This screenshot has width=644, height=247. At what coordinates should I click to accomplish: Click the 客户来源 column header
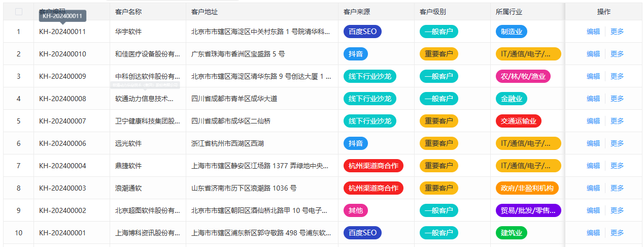(356, 12)
